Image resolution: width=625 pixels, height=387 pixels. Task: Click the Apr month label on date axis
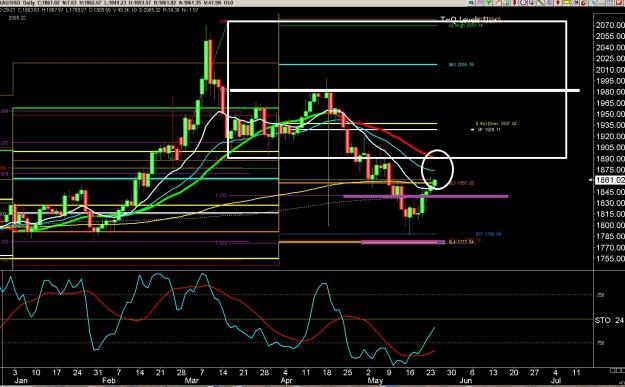286,380
